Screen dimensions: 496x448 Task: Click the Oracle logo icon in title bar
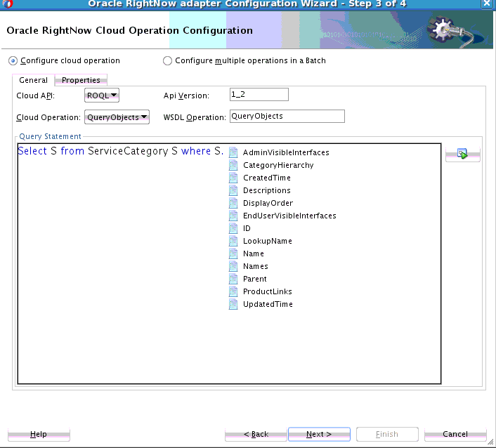pyautogui.click(x=7, y=4)
